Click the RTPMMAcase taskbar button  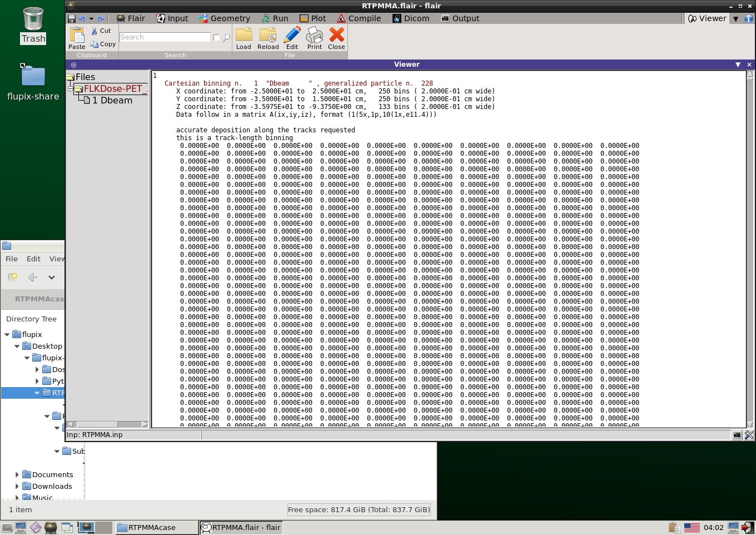click(x=157, y=527)
